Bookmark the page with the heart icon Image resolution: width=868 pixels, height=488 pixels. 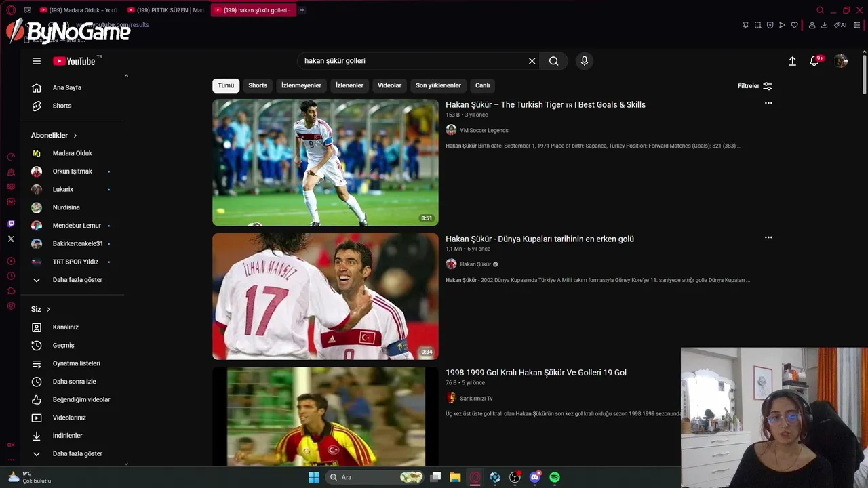[x=794, y=25]
